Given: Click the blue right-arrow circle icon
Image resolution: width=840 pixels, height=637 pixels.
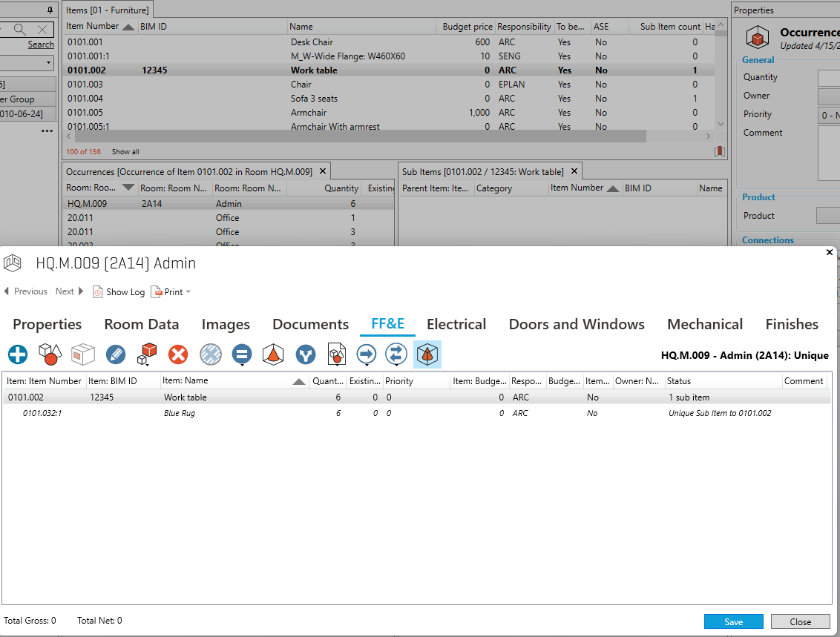Looking at the screenshot, I should 367,354.
